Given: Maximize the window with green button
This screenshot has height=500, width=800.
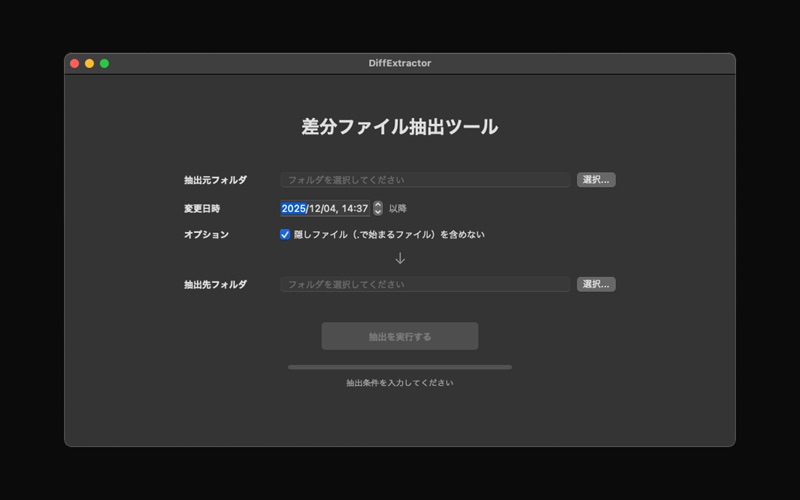Looking at the screenshot, I should pyautogui.click(x=105, y=63).
